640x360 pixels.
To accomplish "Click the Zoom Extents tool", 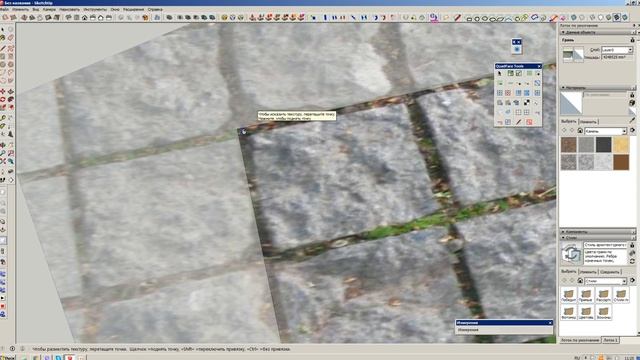I will point(3,162).
